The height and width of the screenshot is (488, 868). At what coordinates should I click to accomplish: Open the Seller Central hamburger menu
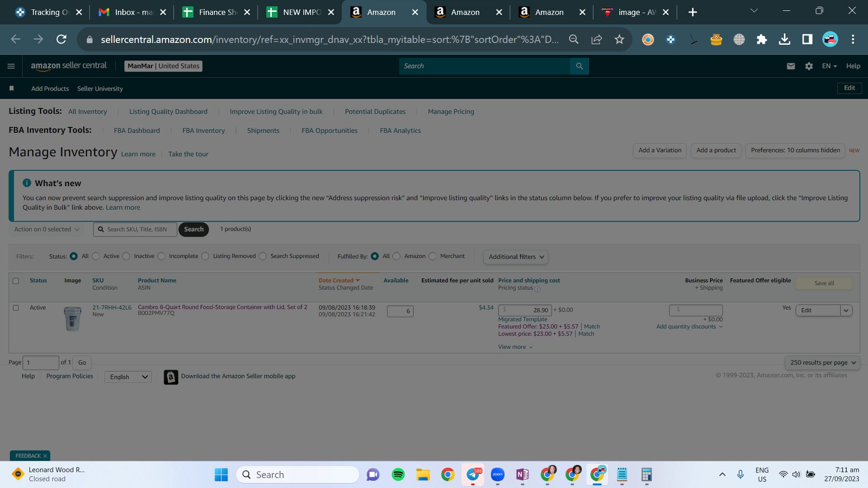(11, 66)
